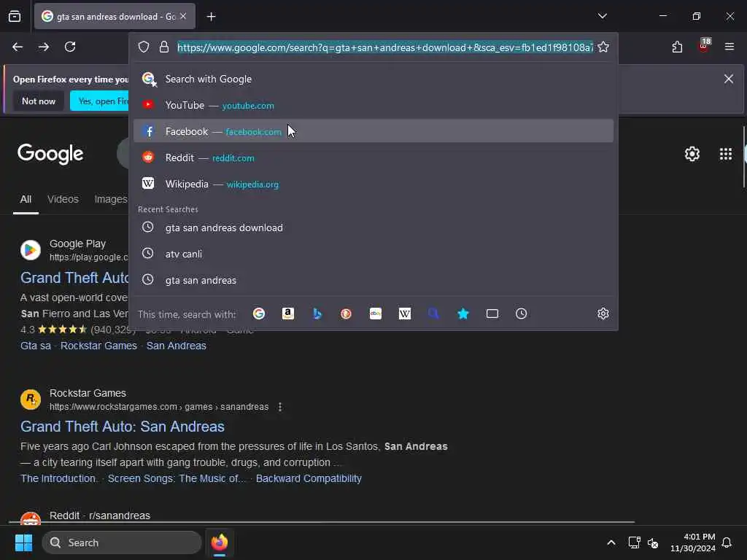This screenshot has height=560, width=747.
Task: Open the Rockstar Games sitelink
Action: click(98, 346)
